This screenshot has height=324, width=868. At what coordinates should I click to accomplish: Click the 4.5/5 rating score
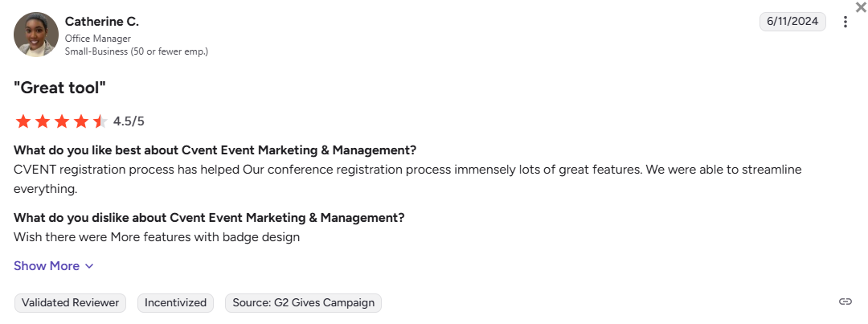[129, 121]
